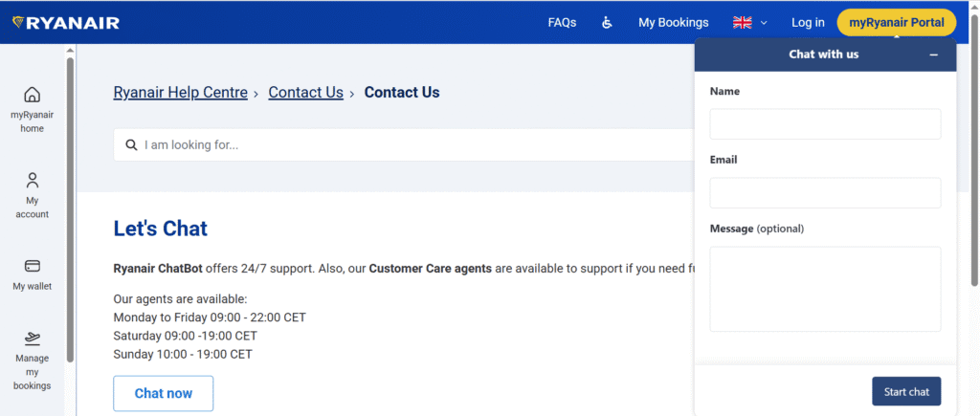Click the UK flag language icon
The height and width of the screenshot is (416, 980).
pos(742,23)
